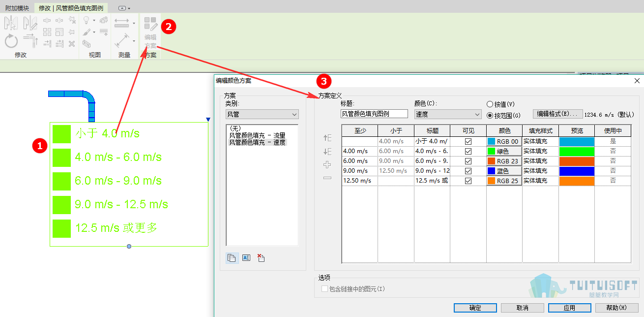Open 编辑方案 Edit Scheme tool
Image resolution: width=644 pixels, height=317 pixels.
coord(150,32)
